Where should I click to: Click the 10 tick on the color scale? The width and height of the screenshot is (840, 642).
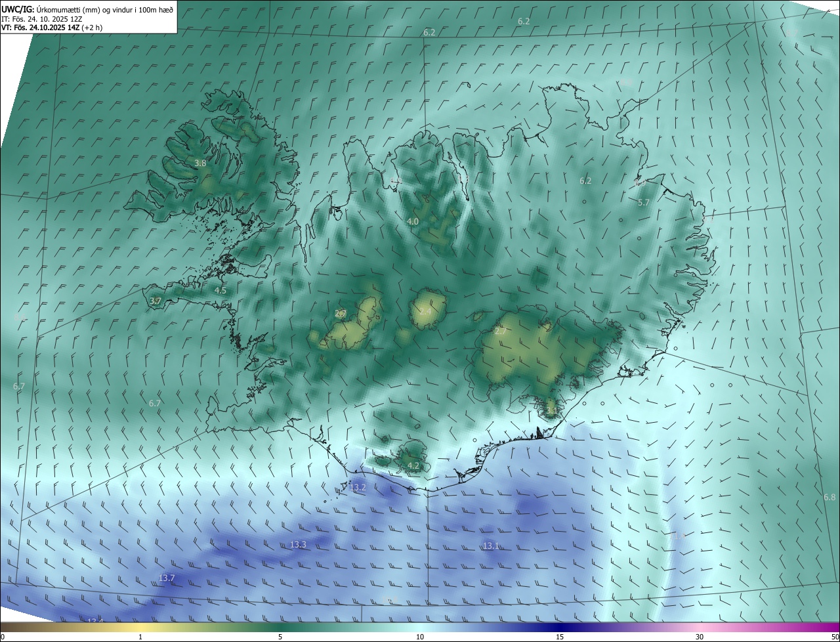pyautogui.click(x=420, y=637)
